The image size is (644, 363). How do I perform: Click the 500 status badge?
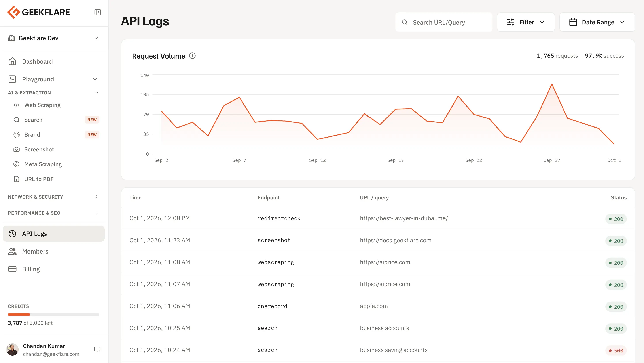point(616,351)
